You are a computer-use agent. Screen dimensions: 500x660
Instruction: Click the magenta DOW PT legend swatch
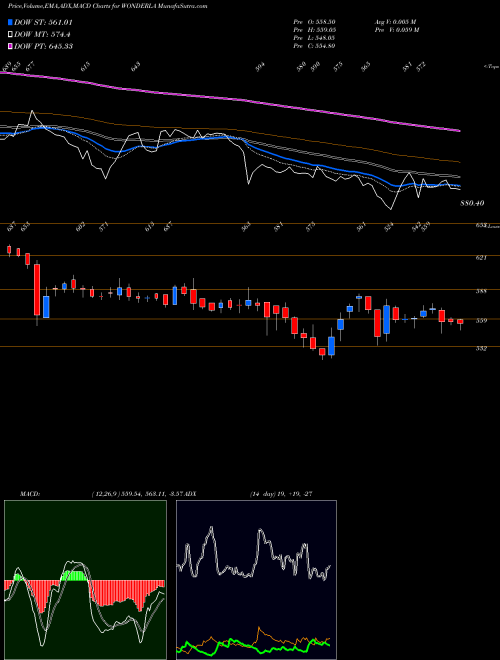[10, 46]
